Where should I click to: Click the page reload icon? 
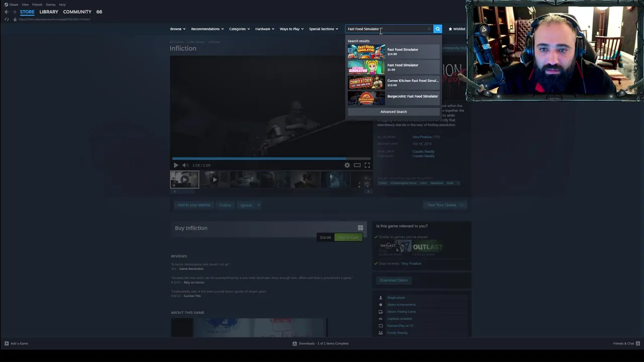[x=7, y=19]
